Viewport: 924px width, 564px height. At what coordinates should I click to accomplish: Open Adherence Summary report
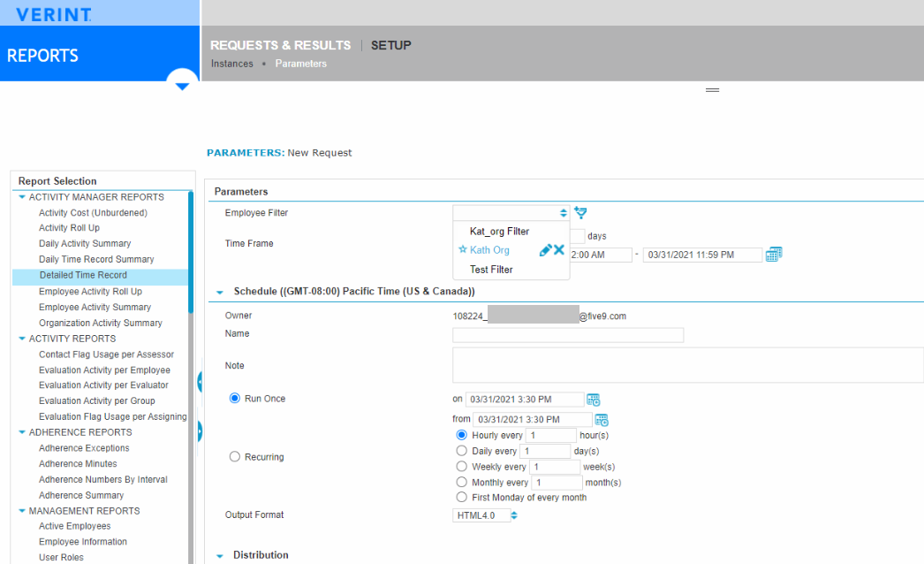81,496
